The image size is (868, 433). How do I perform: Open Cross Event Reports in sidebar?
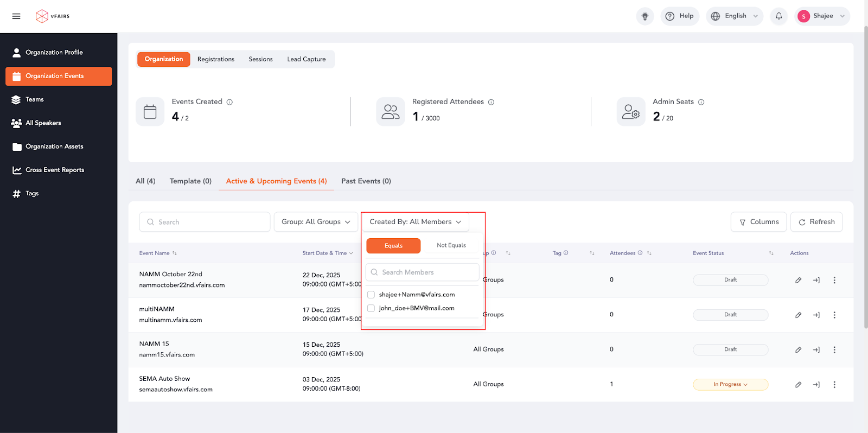[x=54, y=170]
